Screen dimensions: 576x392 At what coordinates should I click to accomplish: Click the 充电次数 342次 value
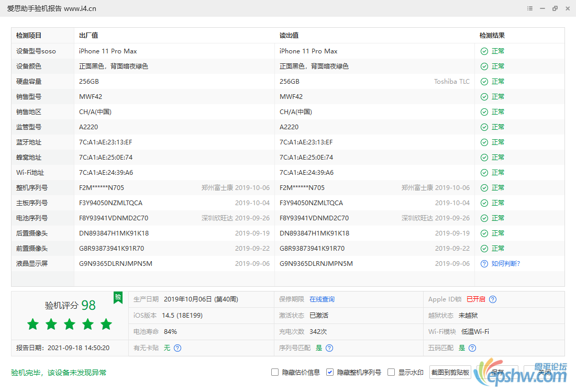click(318, 331)
